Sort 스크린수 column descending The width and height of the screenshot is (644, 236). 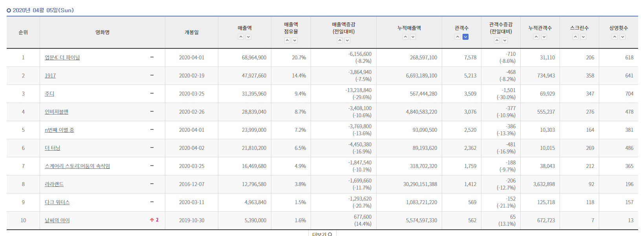[584, 37]
